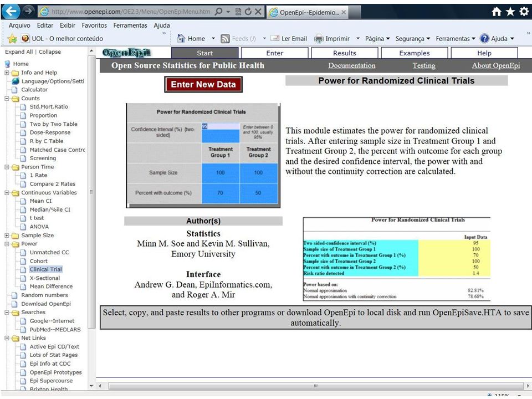Click the Feeds RSS icon
Image resolution: width=532 pixels, height=399 pixels.
(x=225, y=39)
